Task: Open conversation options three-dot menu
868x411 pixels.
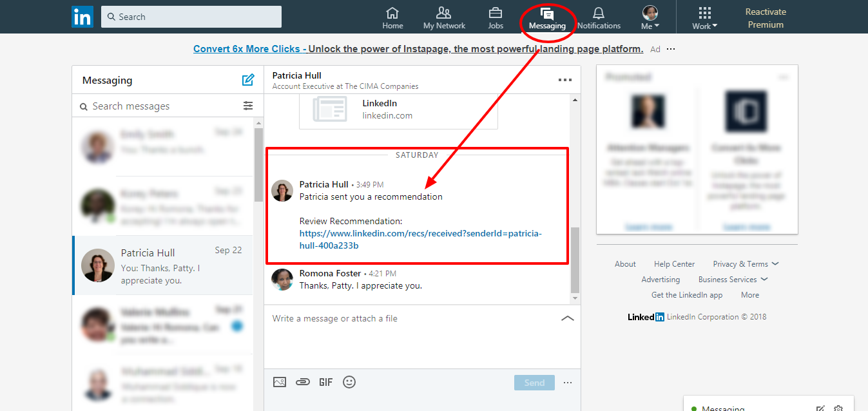Action: pos(565,80)
